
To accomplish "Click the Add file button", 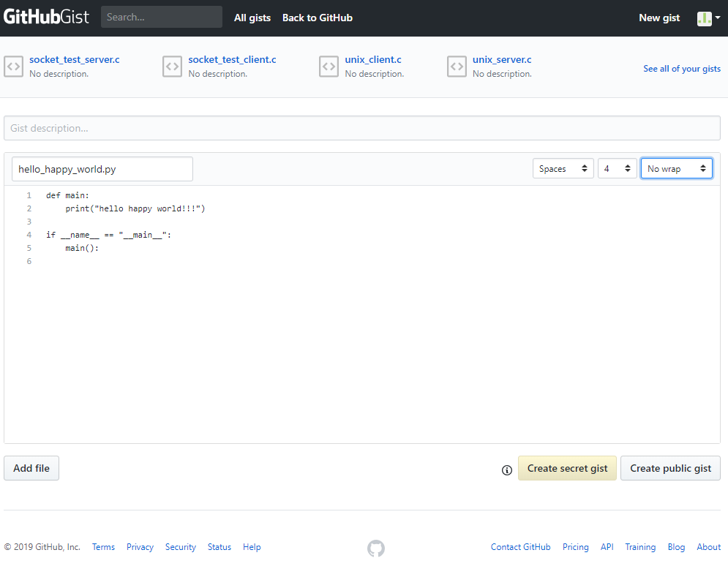I will tap(31, 468).
